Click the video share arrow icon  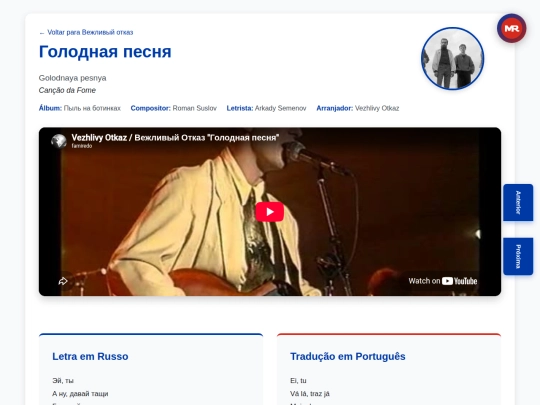[63, 281]
